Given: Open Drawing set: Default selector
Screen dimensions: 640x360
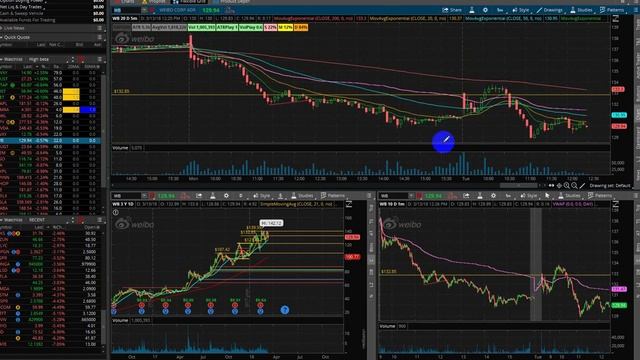Looking at the screenshot, I should coord(610,186).
